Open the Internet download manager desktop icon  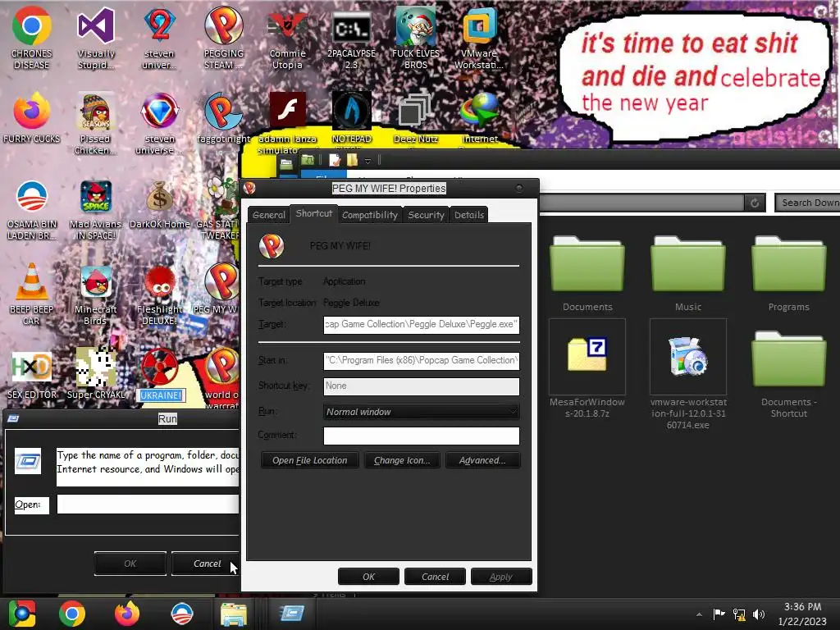click(x=479, y=118)
